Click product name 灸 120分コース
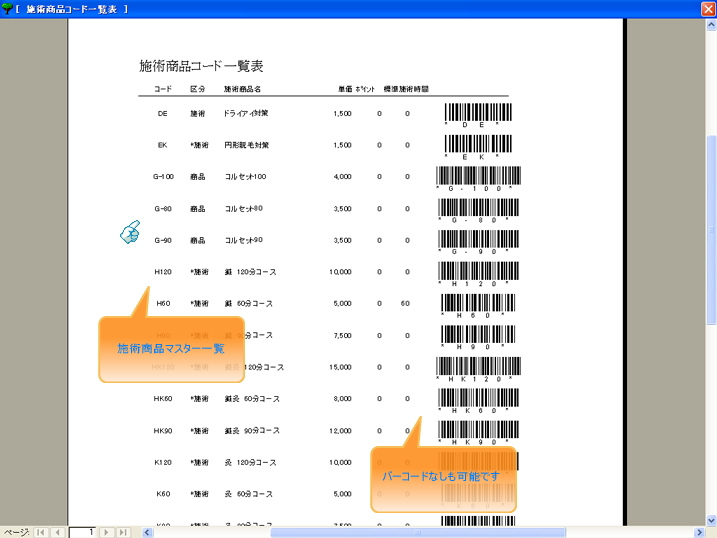 tap(250, 462)
